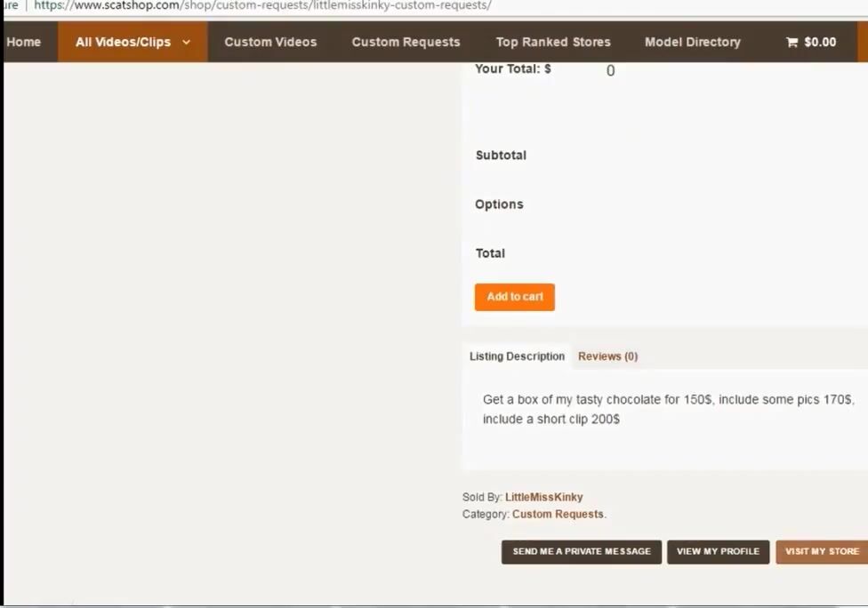Click Send Me a Private Message button
The width and height of the screenshot is (868, 608).
pos(582,551)
